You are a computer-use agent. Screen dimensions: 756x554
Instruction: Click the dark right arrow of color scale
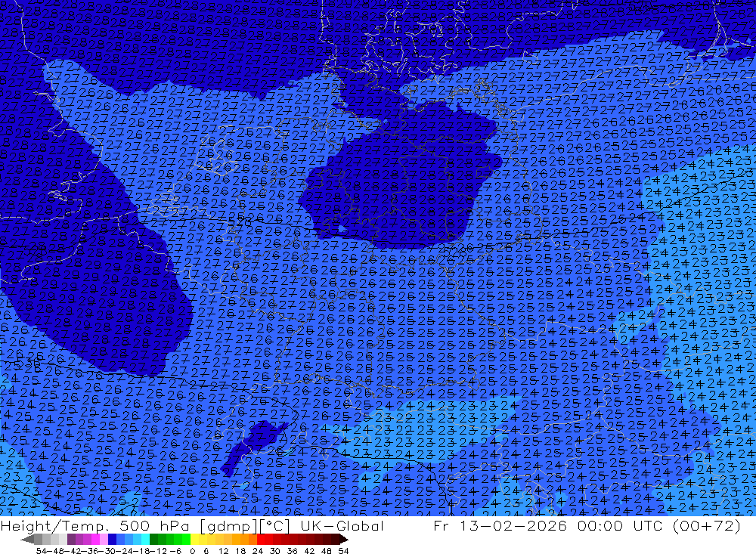coord(344,539)
